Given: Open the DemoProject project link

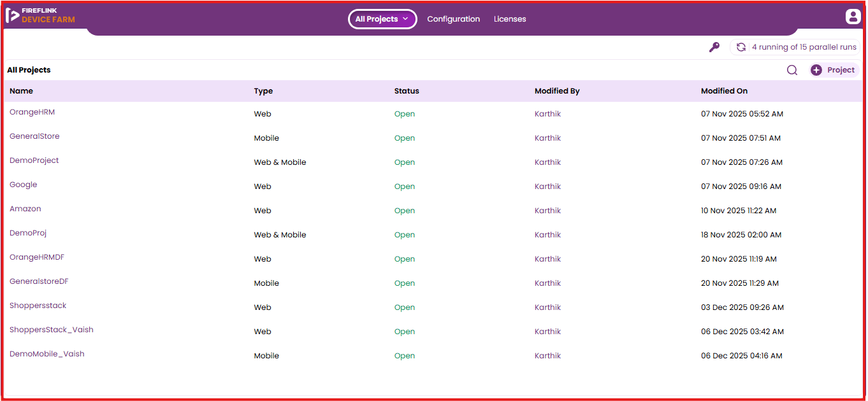Looking at the screenshot, I should point(34,160).
